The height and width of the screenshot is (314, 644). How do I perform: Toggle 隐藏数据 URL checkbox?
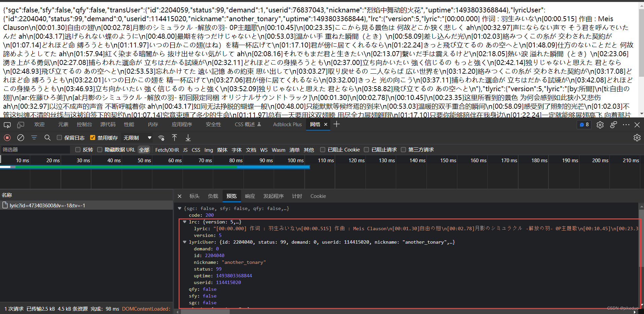[x=100, y=150]
